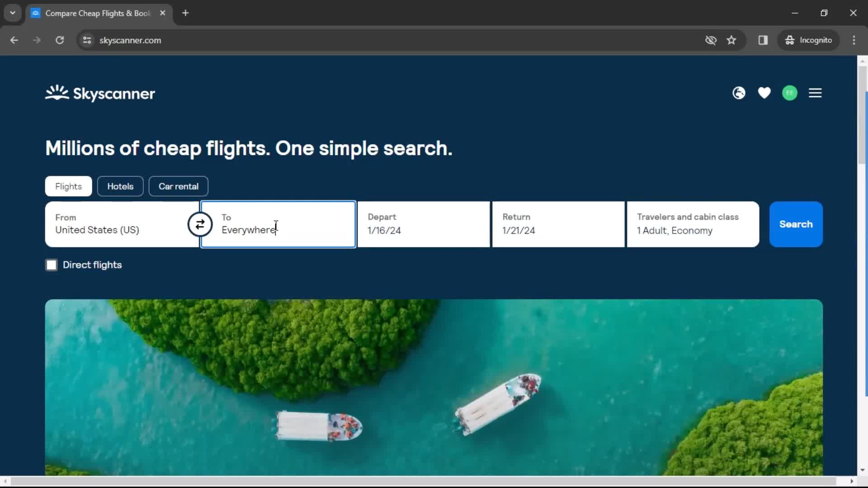
Task: Open the Depart date picker dropdown
Action: 423,225
